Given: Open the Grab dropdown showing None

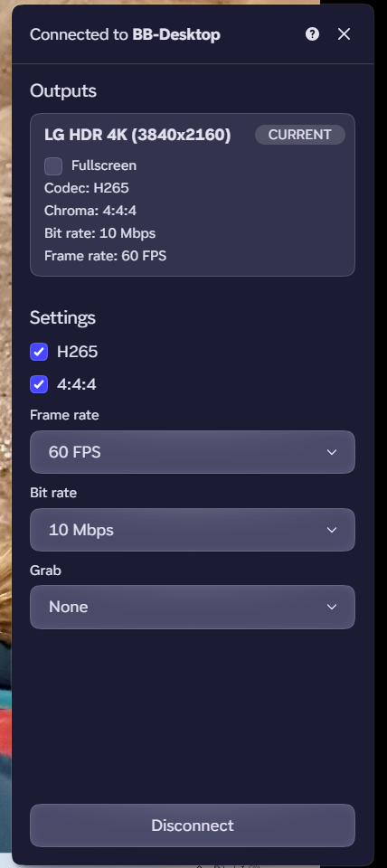Looking at the screenshot, I should coord(192,607).
